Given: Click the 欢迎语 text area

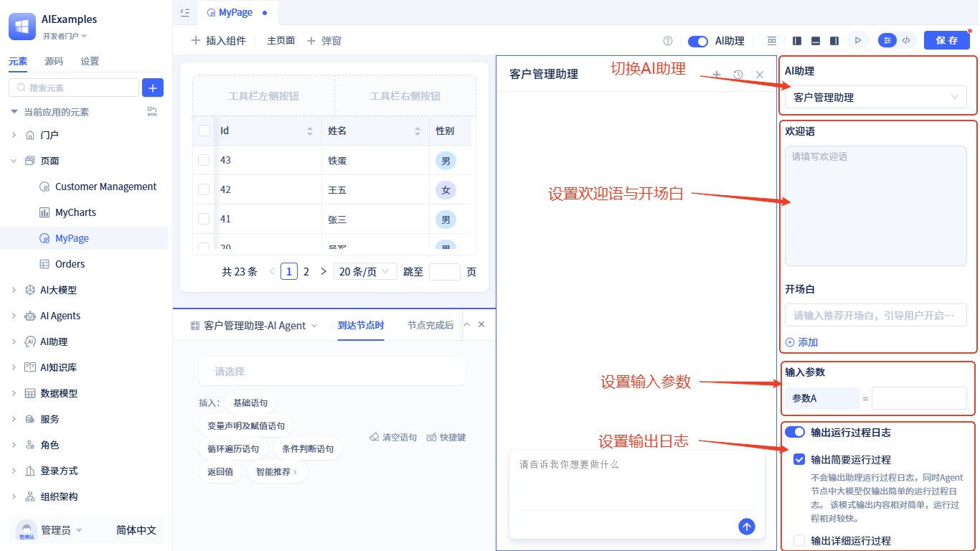Looking at the screenshot, I should click(x=876, y=206).
